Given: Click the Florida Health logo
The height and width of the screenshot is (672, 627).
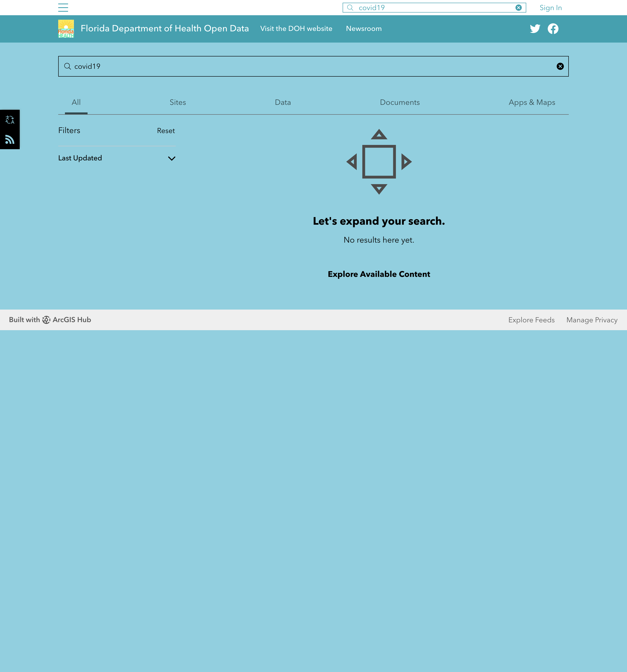Looking at the screenshot, I should pyautogui.click(x=66, y=29).
